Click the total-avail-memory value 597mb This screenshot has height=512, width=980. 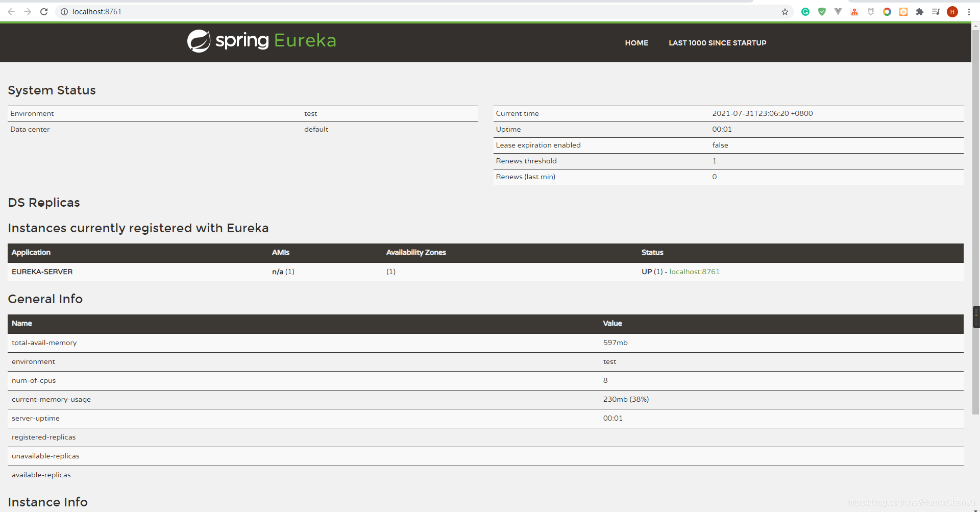(x=615, y=343)
